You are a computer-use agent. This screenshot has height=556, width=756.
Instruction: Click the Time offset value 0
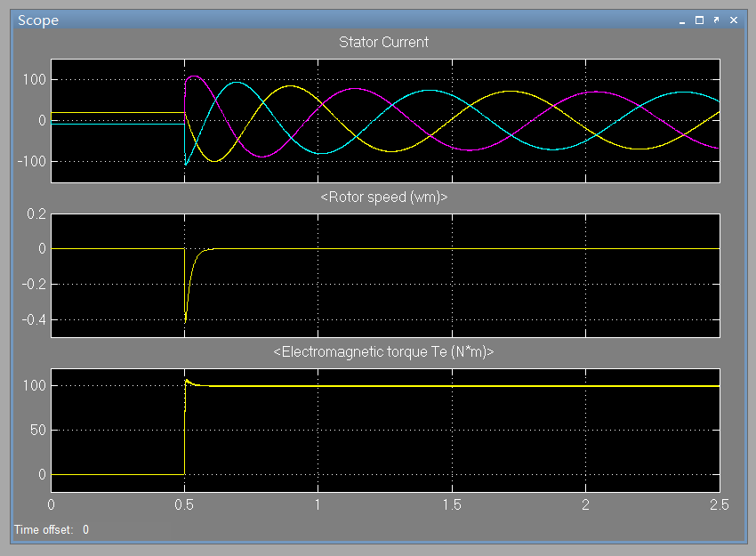point(85,529)
